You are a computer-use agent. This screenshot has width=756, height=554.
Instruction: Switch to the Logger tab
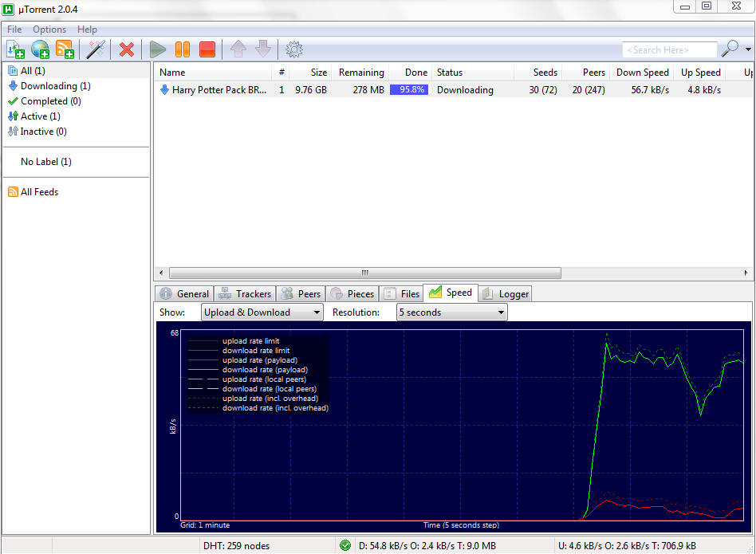[x=506, y=294]
